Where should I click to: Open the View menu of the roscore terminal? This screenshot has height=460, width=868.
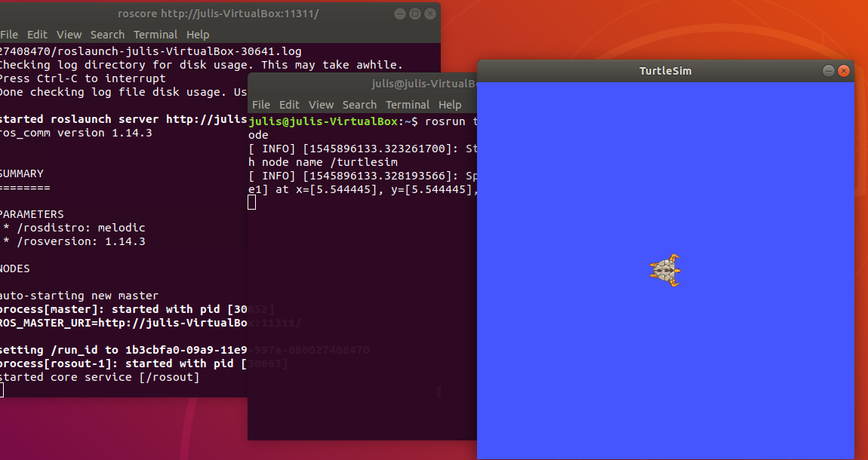point(69,34)
